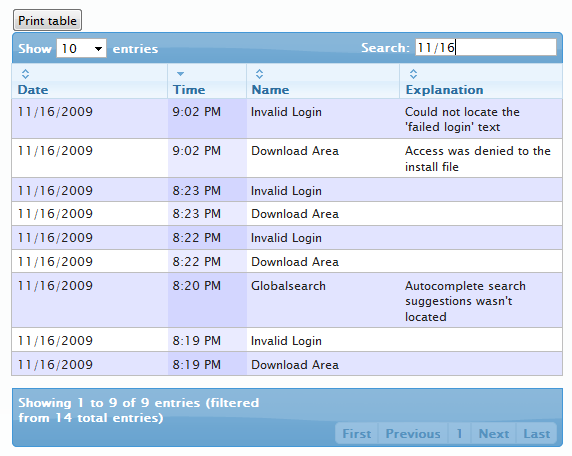Focus the Search input field

[x=486, y=47]
